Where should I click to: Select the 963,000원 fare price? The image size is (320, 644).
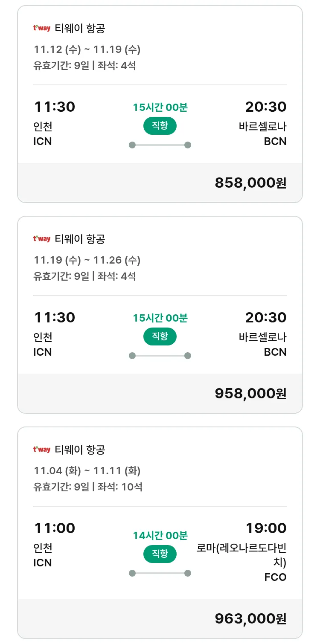pos(250,618)
